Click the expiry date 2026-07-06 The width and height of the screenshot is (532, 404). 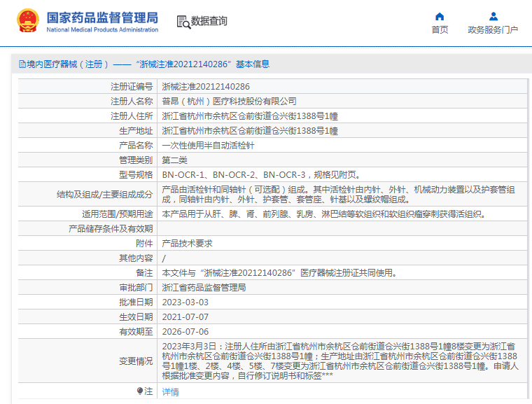(185, 332)
